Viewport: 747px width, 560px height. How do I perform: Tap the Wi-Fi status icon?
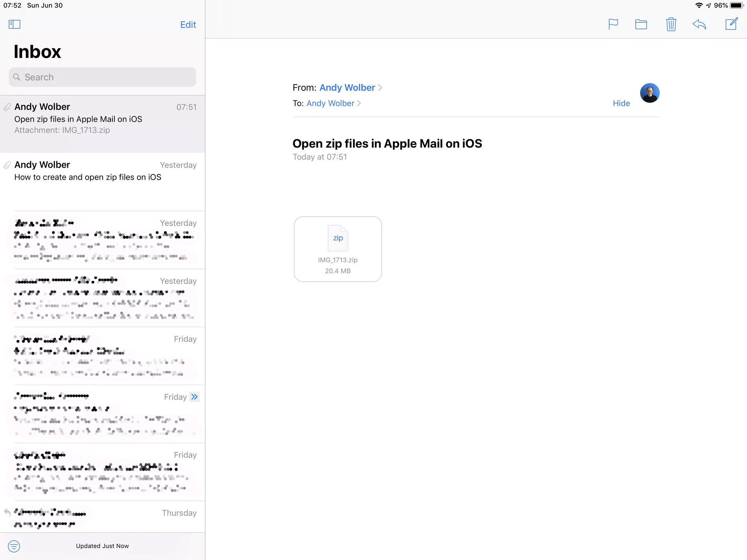click(x=699, y=5)
